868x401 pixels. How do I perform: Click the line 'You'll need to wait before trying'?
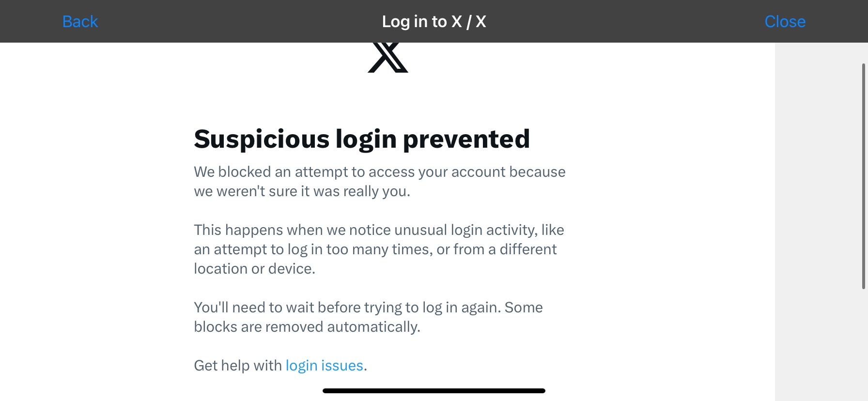(x=368, y=308)
